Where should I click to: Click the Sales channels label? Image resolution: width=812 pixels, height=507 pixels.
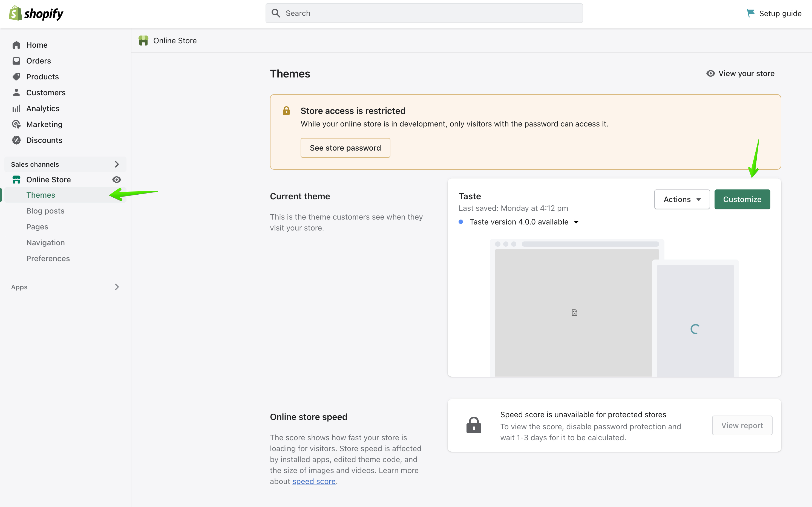point(35,164)
